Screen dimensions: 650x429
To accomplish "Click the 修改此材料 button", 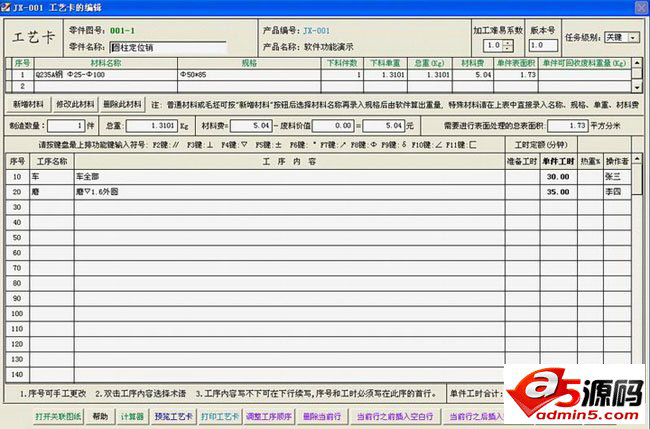I will click(x=75, y=104).
